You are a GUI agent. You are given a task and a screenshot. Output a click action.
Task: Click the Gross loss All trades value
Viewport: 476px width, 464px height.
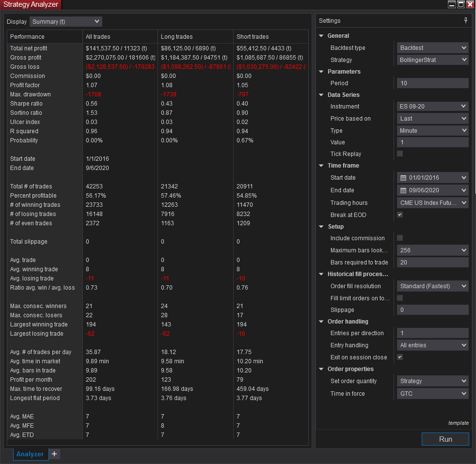[x=120, y=67]
